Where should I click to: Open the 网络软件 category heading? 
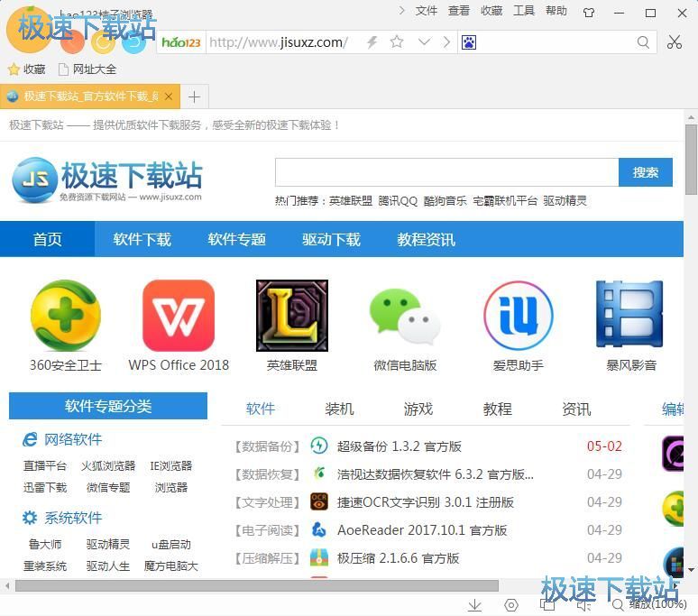click(62, 440)
